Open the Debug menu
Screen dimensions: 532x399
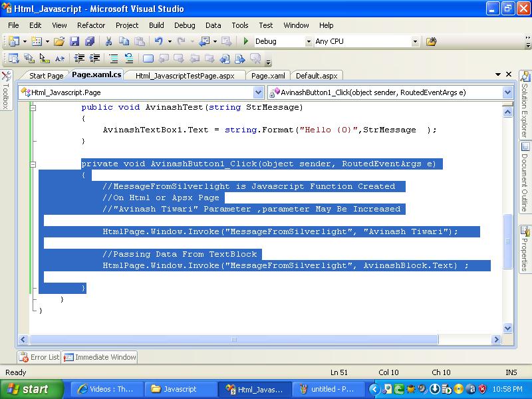[185, 25]
